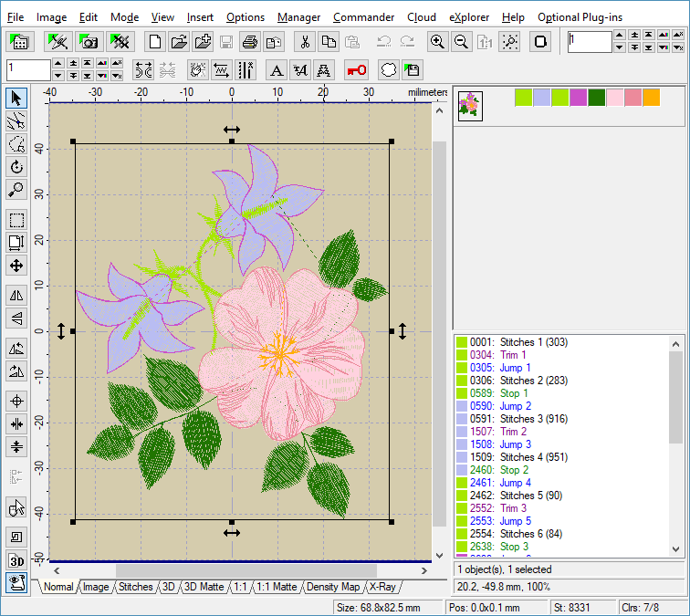Pick the orange color swatch in palette
This screenshot has width=690, height=616.
pos(651,98)
